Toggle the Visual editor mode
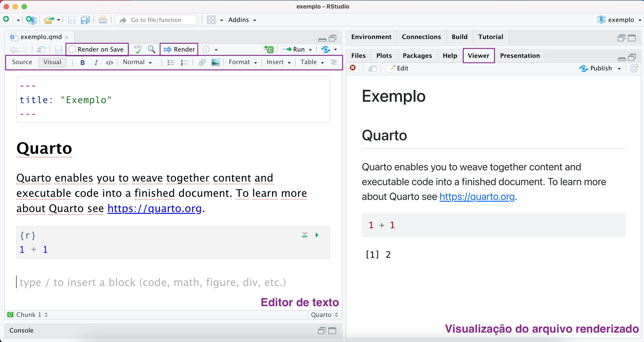Image resolution: width=644 pixels, height=342 pixels. pos(52,62)
